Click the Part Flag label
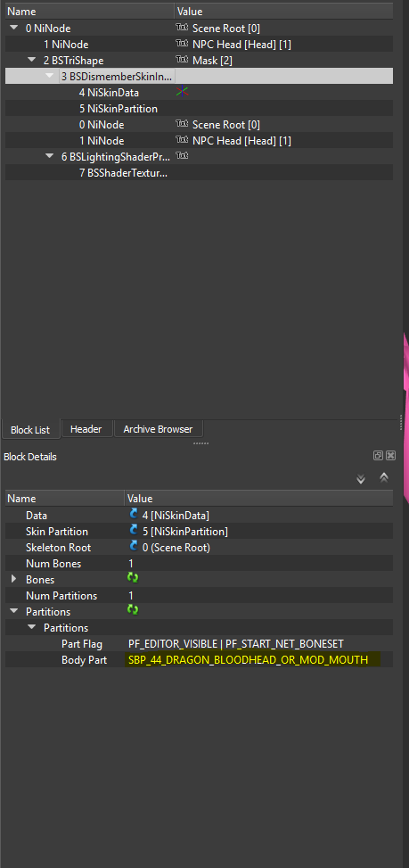Viewport: 409px width, 868px height. tap(82, 644)
